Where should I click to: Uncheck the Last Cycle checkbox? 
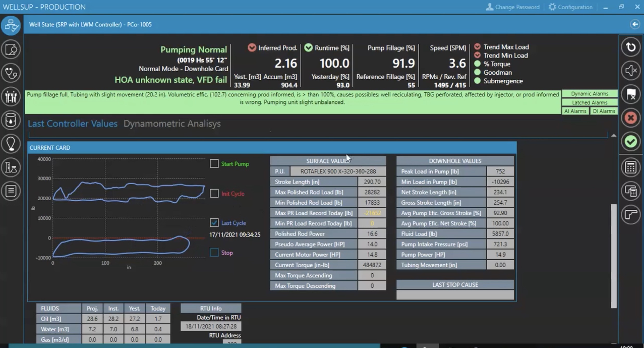pos(214,223)
